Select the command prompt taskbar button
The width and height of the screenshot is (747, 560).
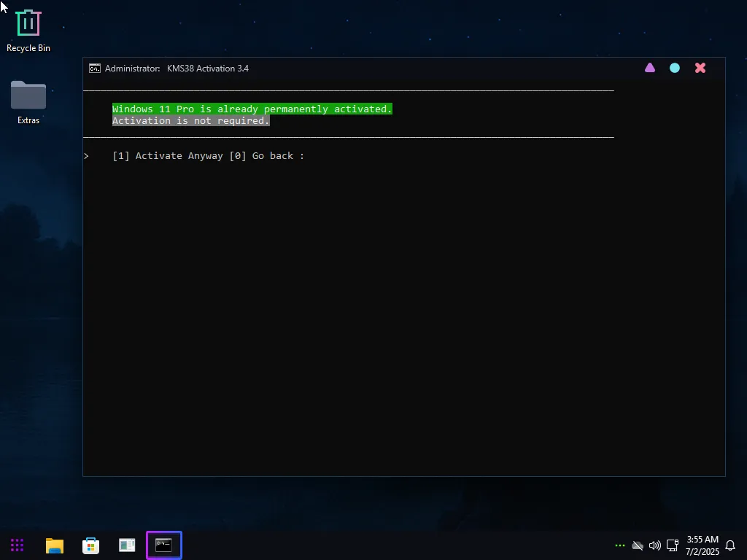pos(164,545)
